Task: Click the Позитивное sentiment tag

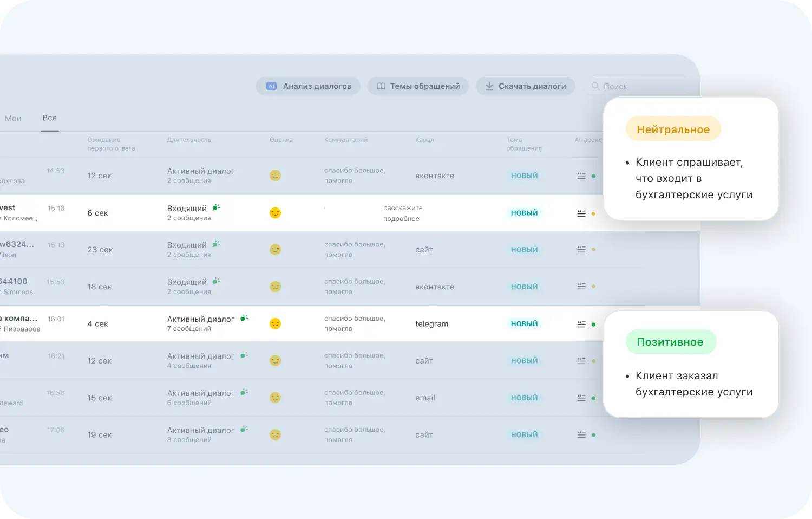Action: click(x=670, y=342)
